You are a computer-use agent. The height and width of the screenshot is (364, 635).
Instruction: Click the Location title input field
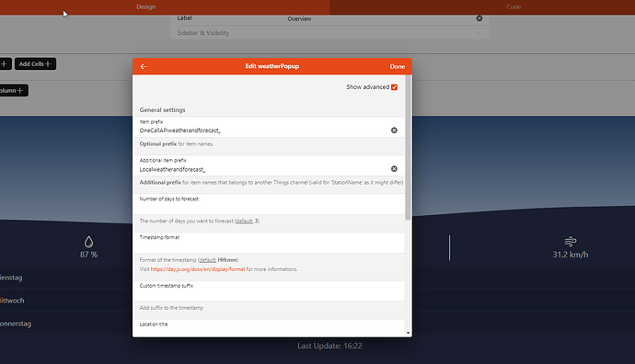(269, 328)
